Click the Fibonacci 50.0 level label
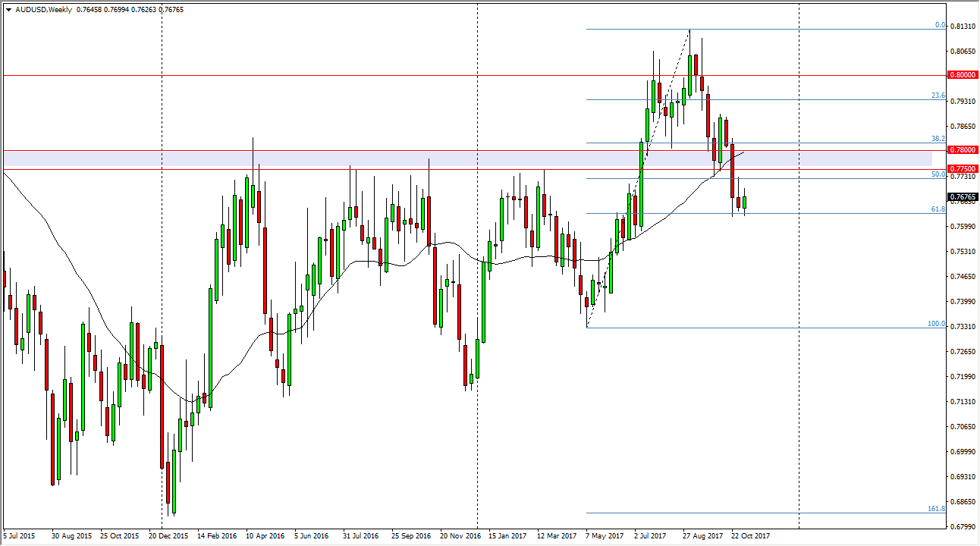980x546 pixels. point(938,174)
